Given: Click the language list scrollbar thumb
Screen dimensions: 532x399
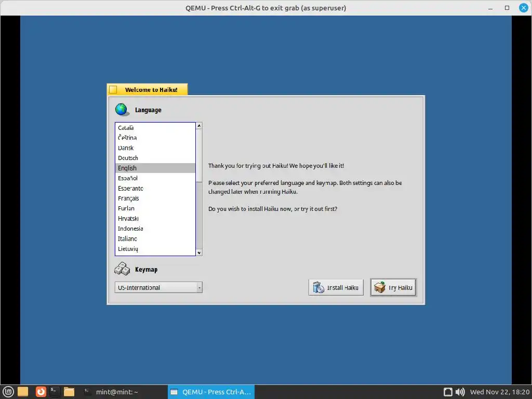Looking at the screenshot, I should (199, 155).
